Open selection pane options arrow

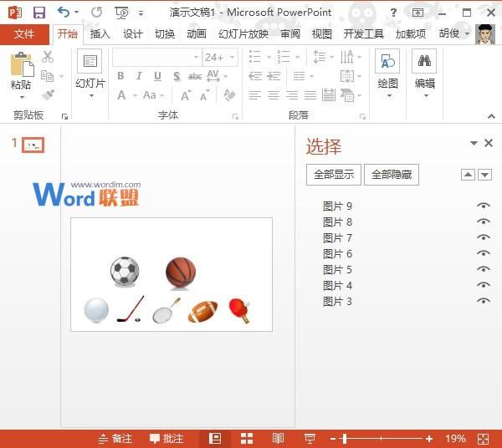(474, 143)
